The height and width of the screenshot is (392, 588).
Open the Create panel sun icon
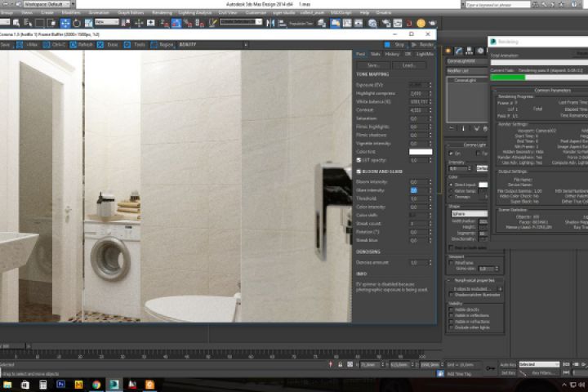pos(448,51)
